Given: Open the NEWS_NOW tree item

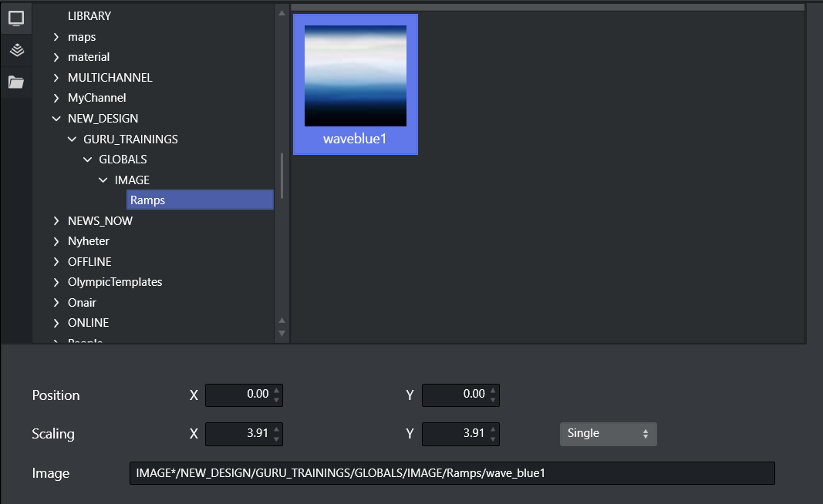Looking at the screenshot, I should 100,221.
